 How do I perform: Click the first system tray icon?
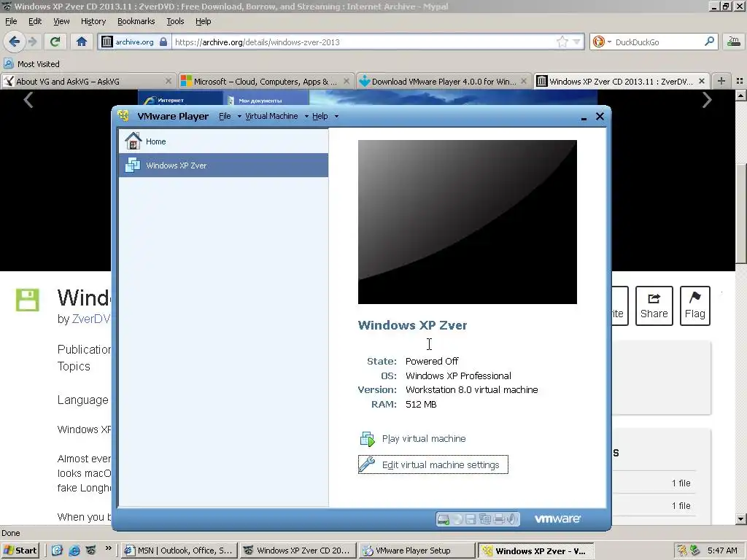coord(682,551)
